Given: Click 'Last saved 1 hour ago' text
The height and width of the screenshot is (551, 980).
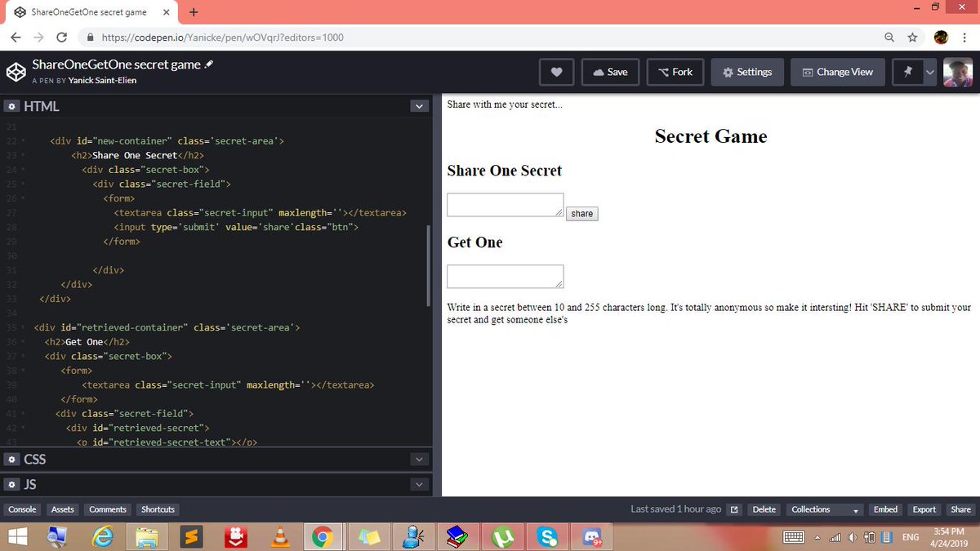Looking at the screenshot, I should [x=675, y=509].
